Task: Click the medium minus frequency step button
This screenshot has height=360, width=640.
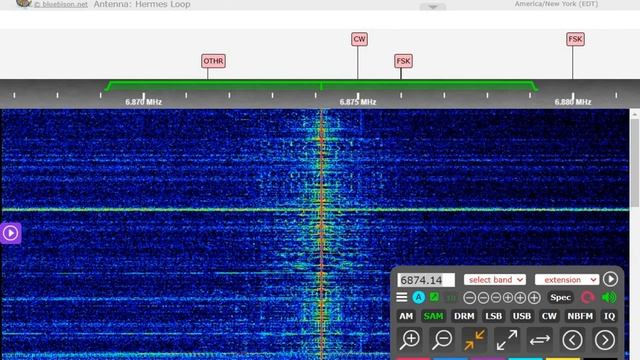Action: pos(483,298)
